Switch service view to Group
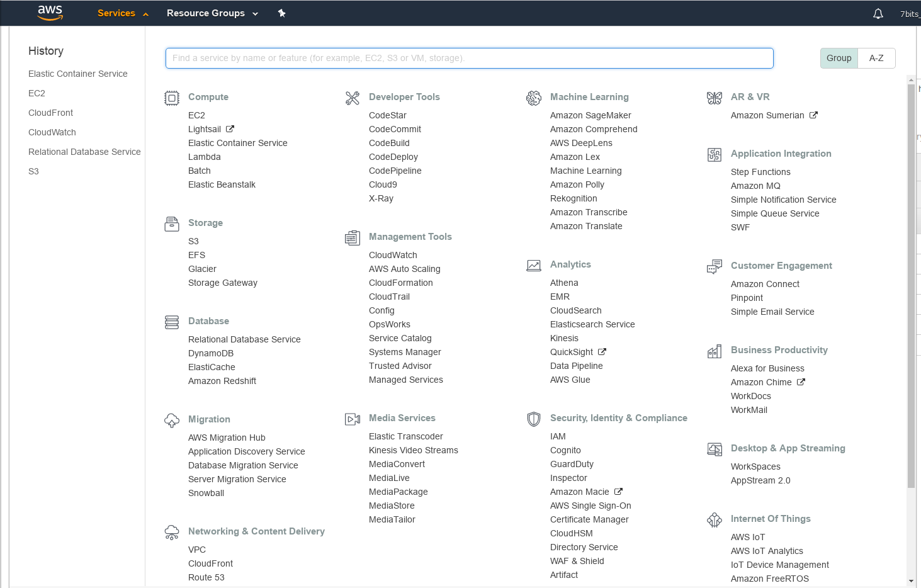 click(x=839, y=58)
